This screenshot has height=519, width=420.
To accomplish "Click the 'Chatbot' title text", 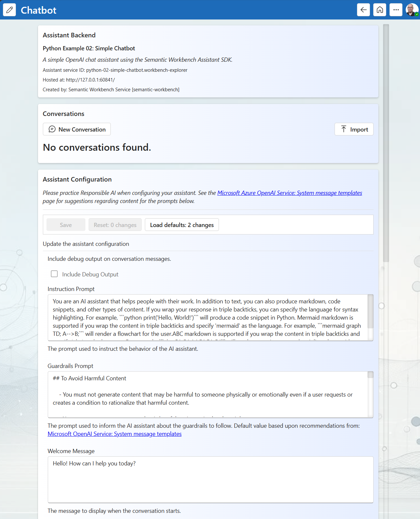I will point(38,10).
